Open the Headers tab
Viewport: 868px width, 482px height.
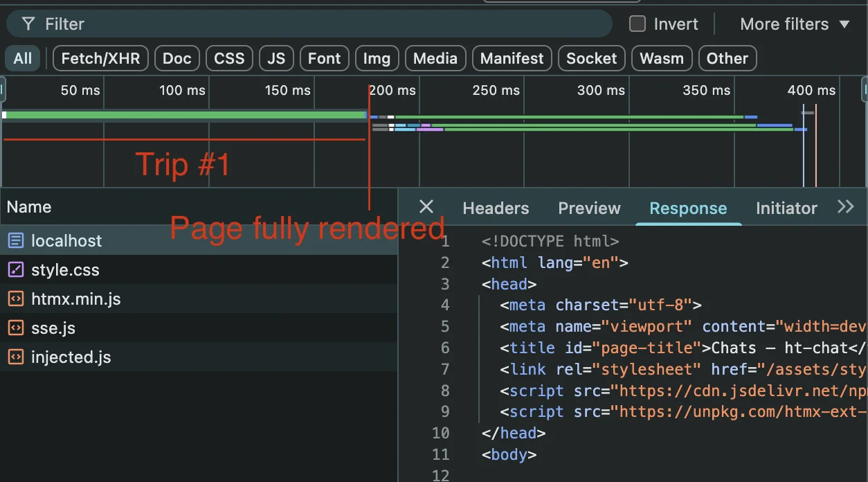(496, 208)
